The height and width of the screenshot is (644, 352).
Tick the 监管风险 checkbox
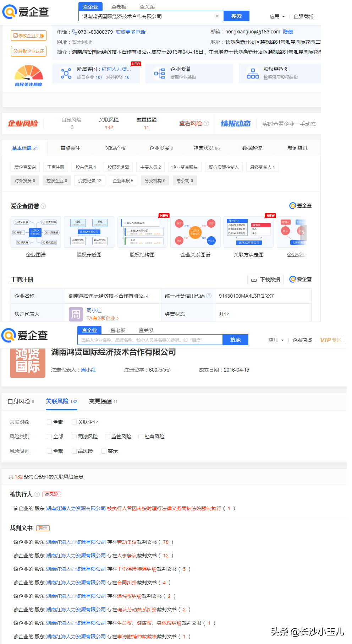pyautogui.click(x=108, y=437)
